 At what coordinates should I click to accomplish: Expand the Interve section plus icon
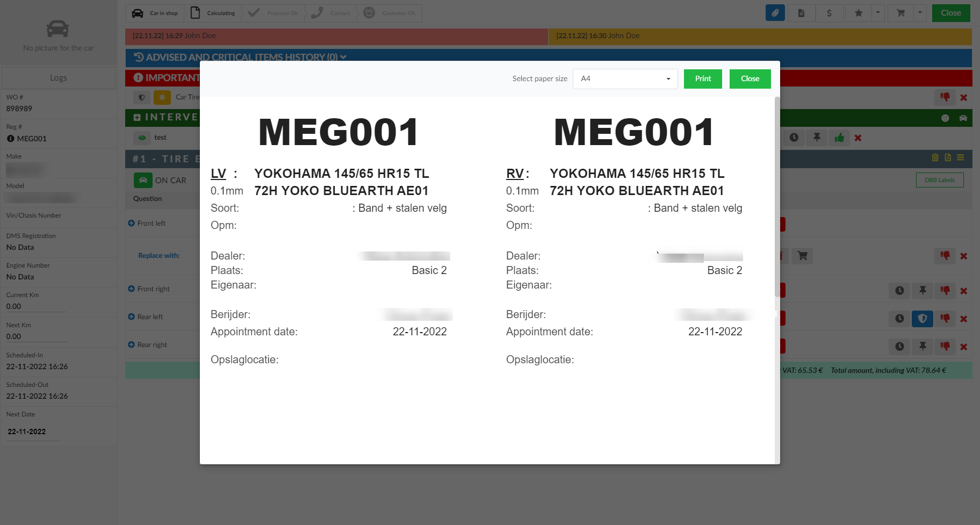tap(137, 117)
